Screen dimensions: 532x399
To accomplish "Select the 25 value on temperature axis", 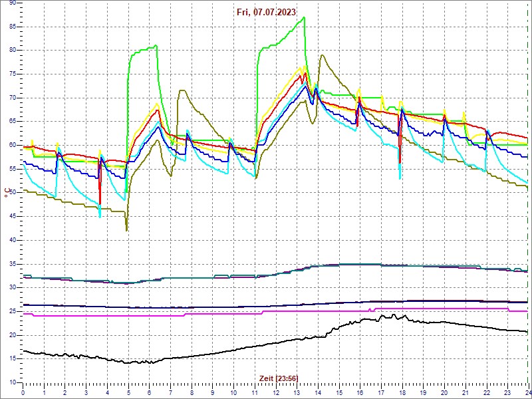I will tap(12, 311).
